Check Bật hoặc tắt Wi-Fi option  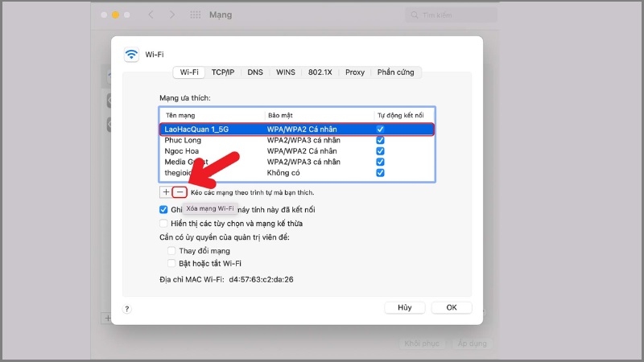coord(171,263)
